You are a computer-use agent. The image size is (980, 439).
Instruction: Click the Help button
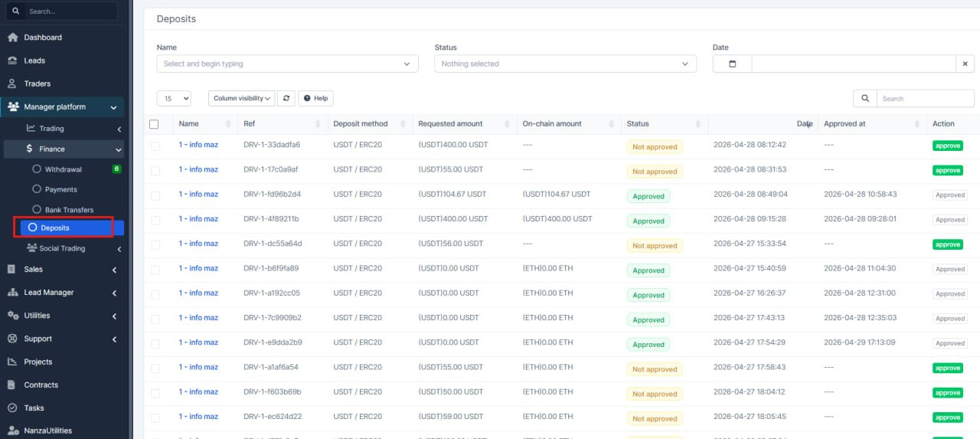click(x=315, y=98)
